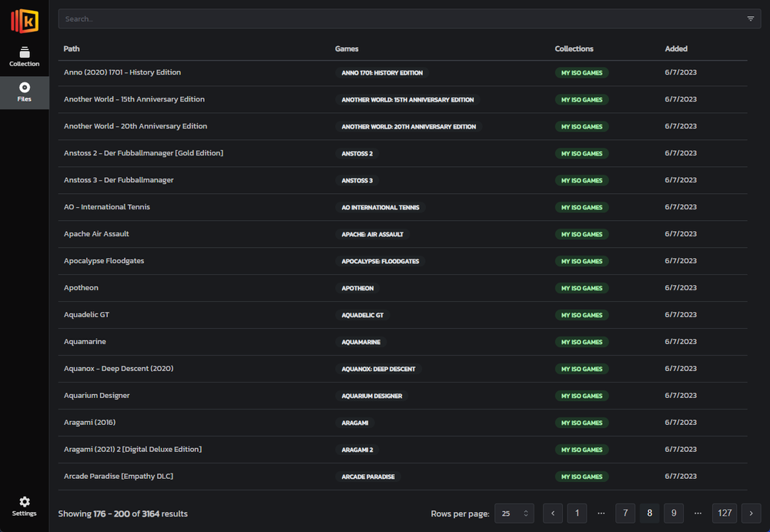Click the ANSTOSS 3 game tag
The width and height of the screenshot is (770, 532).
click(x=357, y=181)
